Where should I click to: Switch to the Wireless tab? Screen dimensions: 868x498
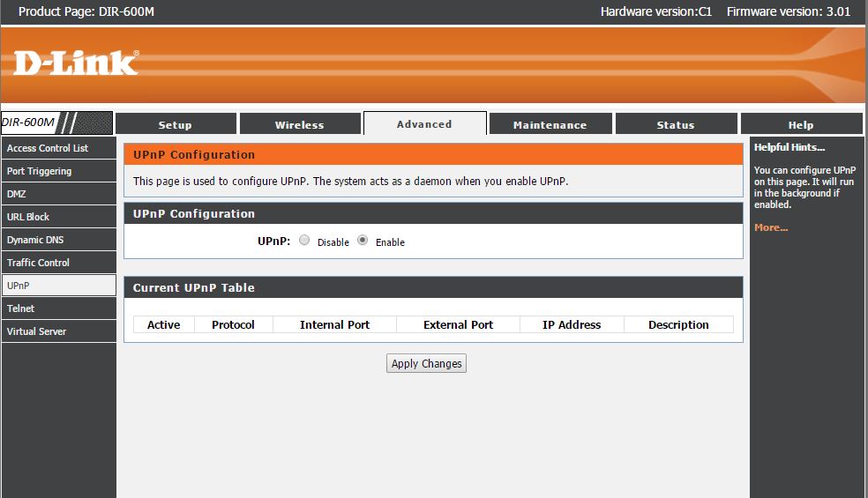pos(300,124)
